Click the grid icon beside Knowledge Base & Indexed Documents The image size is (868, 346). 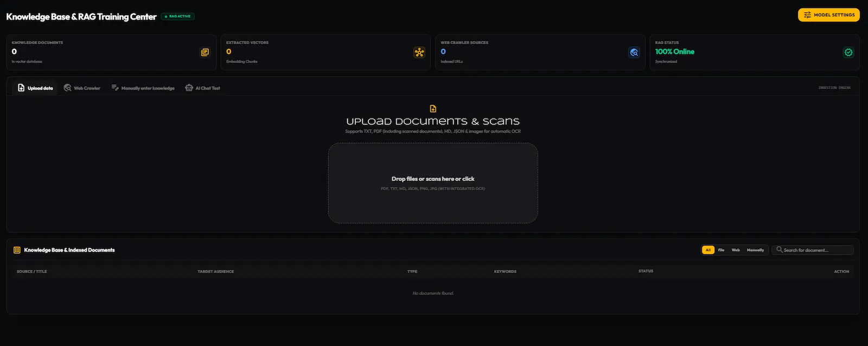17,250
